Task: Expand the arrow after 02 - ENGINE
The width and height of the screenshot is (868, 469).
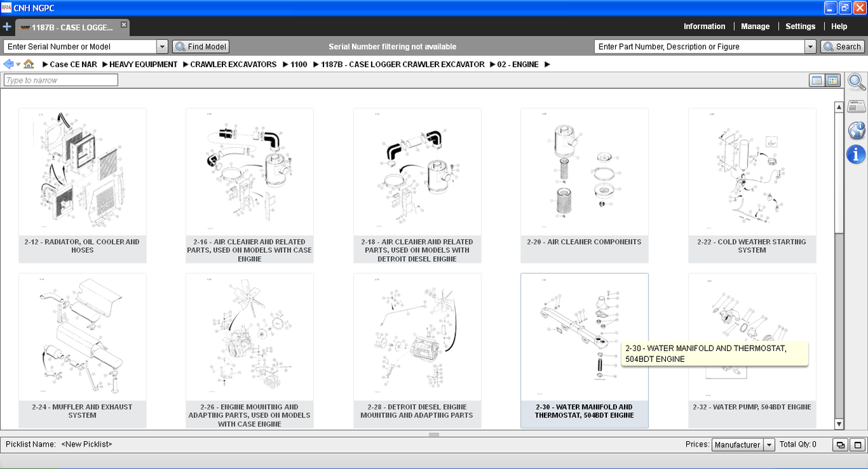Action: coord(547,64)
